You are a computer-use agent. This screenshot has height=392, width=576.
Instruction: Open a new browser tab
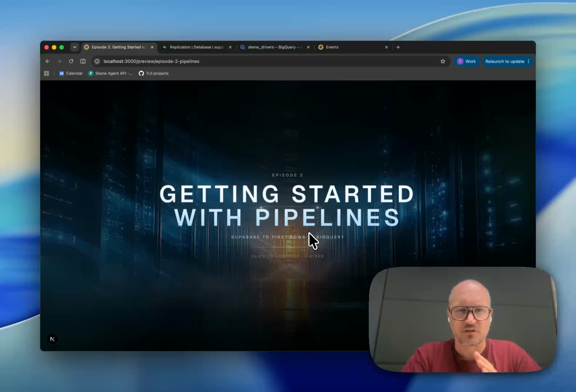[398, 47]
